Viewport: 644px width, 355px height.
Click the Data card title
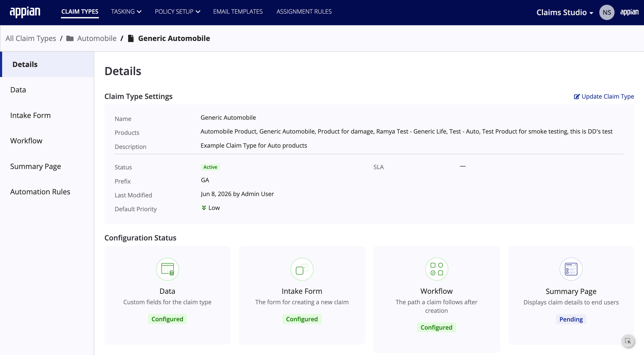coord(167,291)
